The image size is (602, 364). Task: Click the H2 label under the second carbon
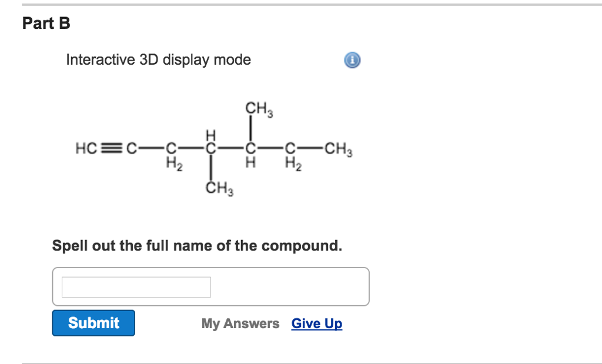(174, 163)
